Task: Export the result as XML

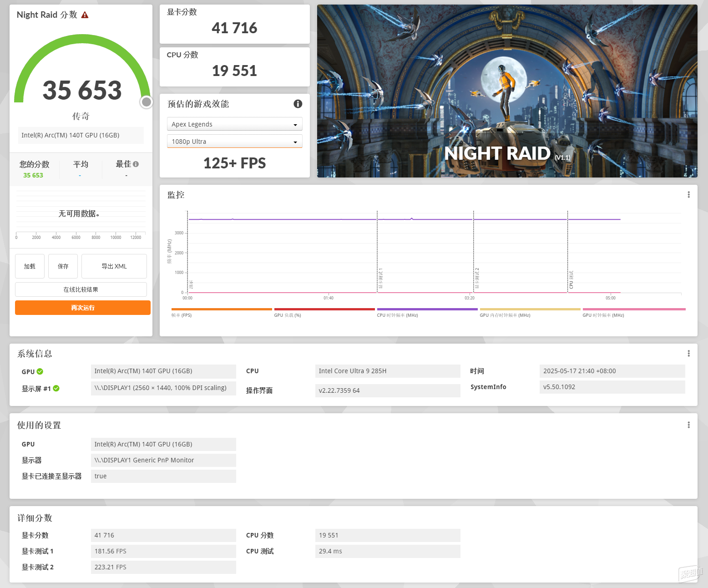Action: point(114,266)
